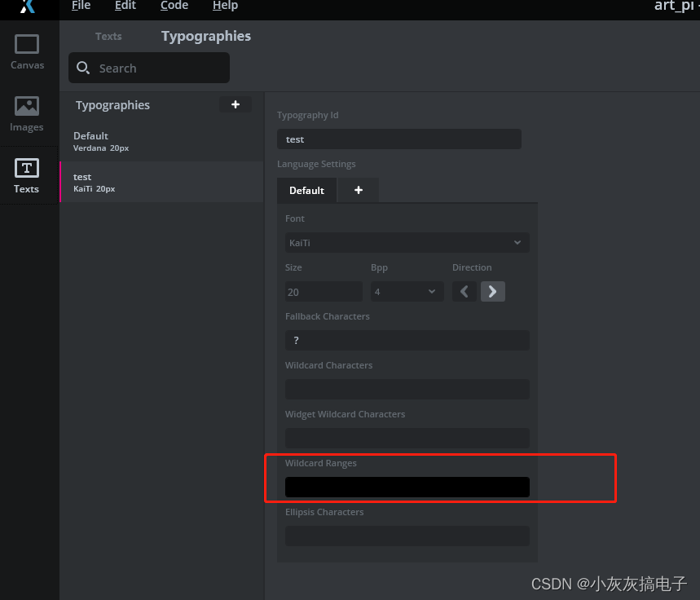Click the Ellipsis Characters input field
Image resolution: width=700 pixels, height=600 pixels.
click(407, 536)
